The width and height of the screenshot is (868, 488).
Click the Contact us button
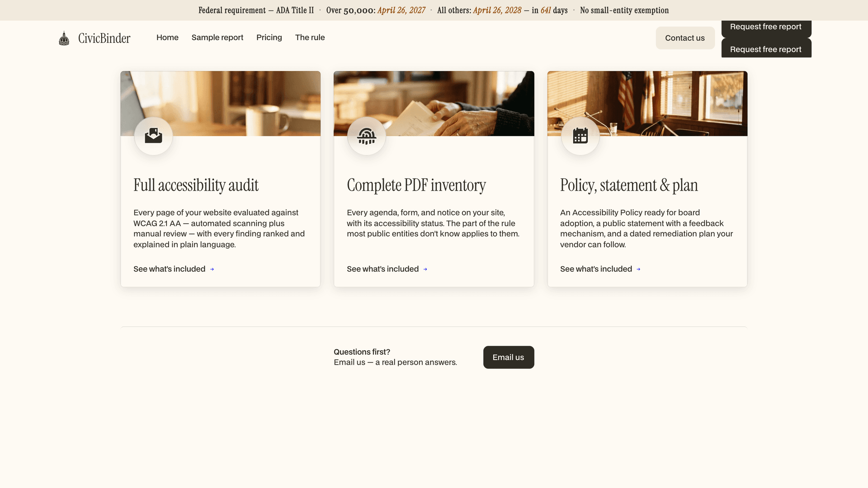click(x=685, y=38)
